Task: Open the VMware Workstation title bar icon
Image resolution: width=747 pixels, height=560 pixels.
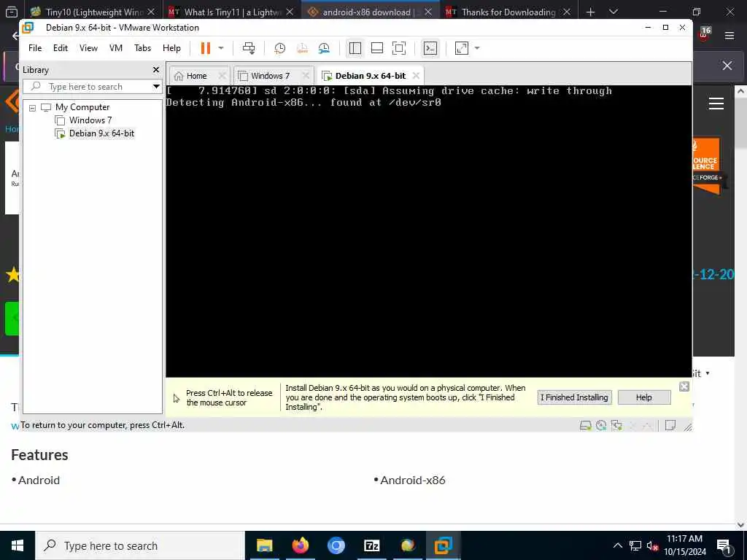Action: [x=28, y=28]
